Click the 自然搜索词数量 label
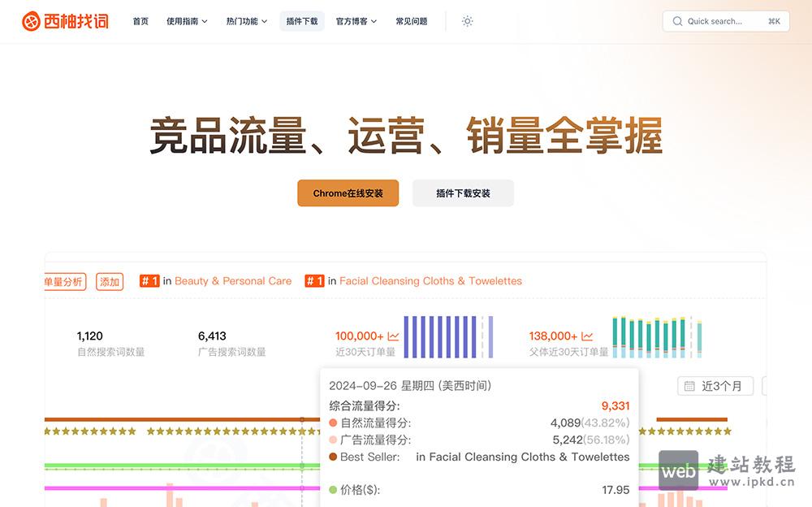 (x=110, y=352)
